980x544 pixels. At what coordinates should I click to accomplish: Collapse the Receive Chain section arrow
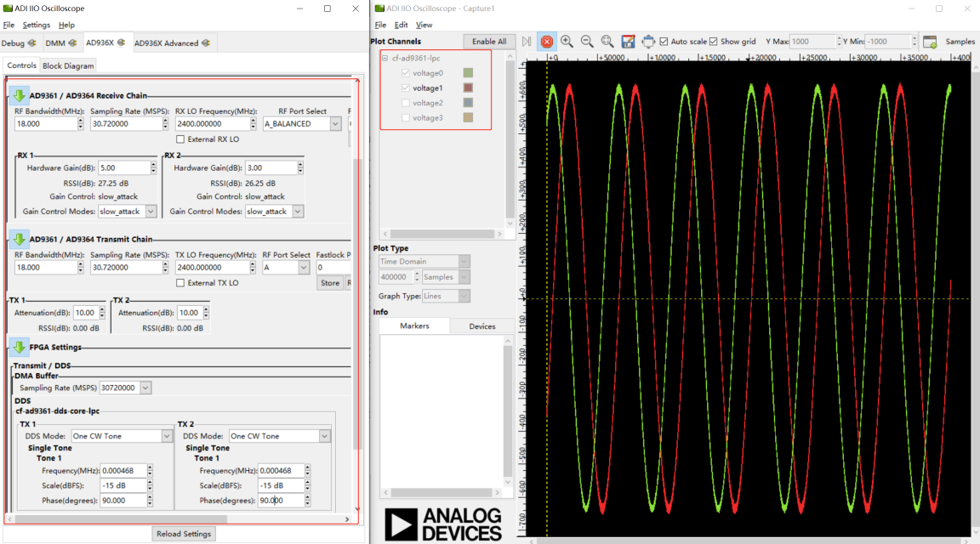19,95
